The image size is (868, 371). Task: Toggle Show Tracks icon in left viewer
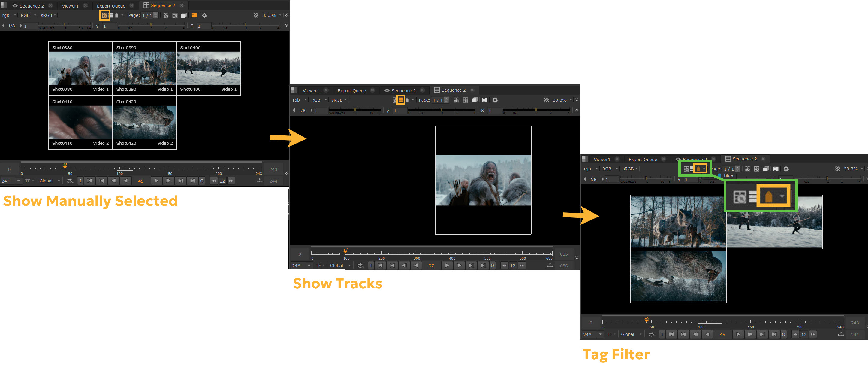coord(111,15)
